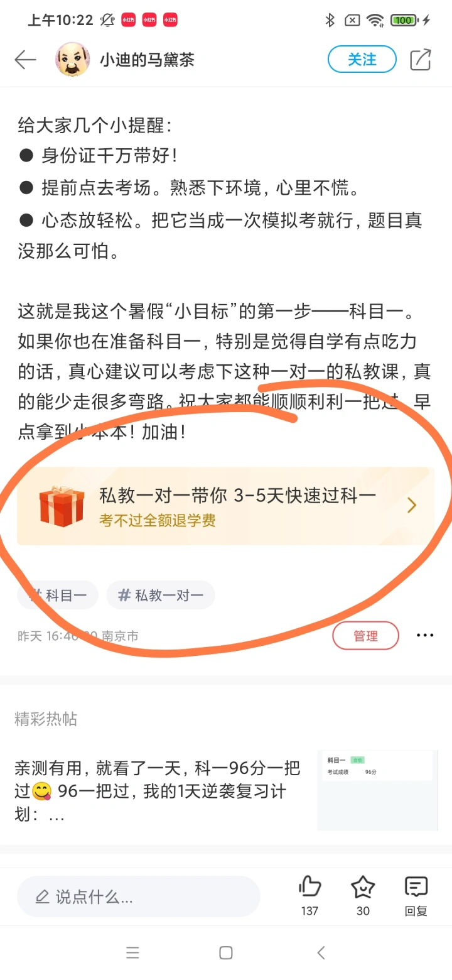
Task: Open the three-dot more options menu
Action: click(425, 635)
